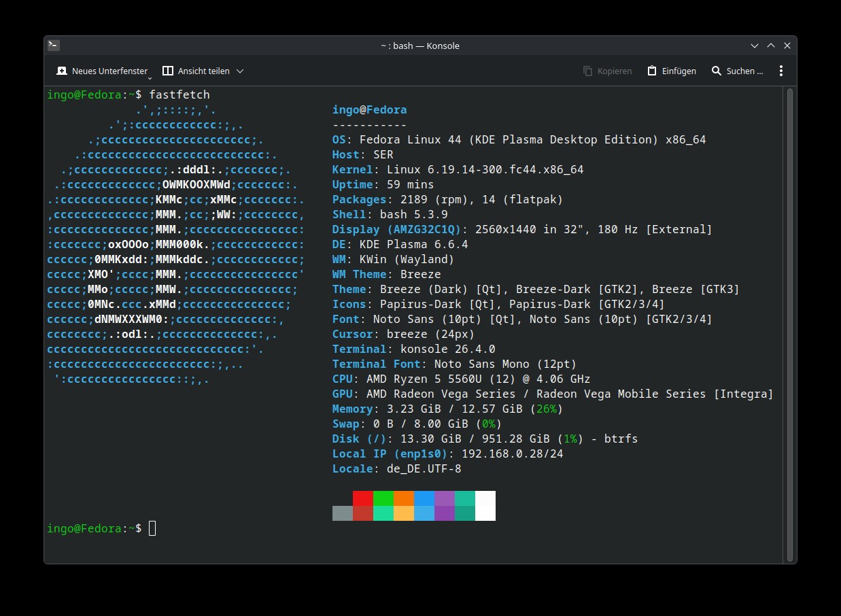Viewport: 841px width, 616px height.
Task: Click the 'GPU: AMD Radeon Vega Series' line
Action: (553, 394)
